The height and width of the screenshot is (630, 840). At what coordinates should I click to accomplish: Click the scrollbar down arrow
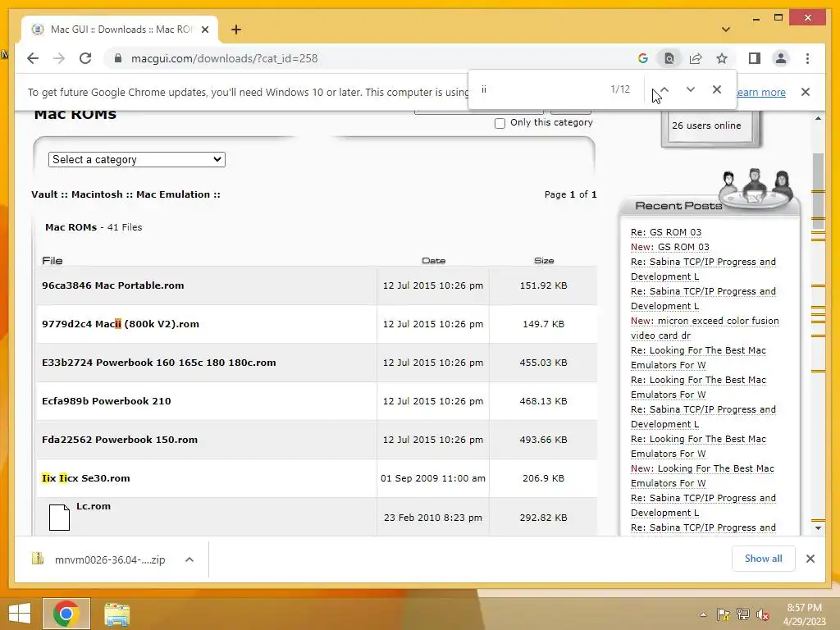click(818, 527)
